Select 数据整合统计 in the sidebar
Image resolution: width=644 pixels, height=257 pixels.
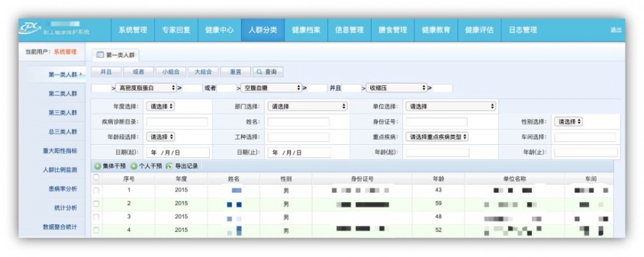(x=60, y=227)
